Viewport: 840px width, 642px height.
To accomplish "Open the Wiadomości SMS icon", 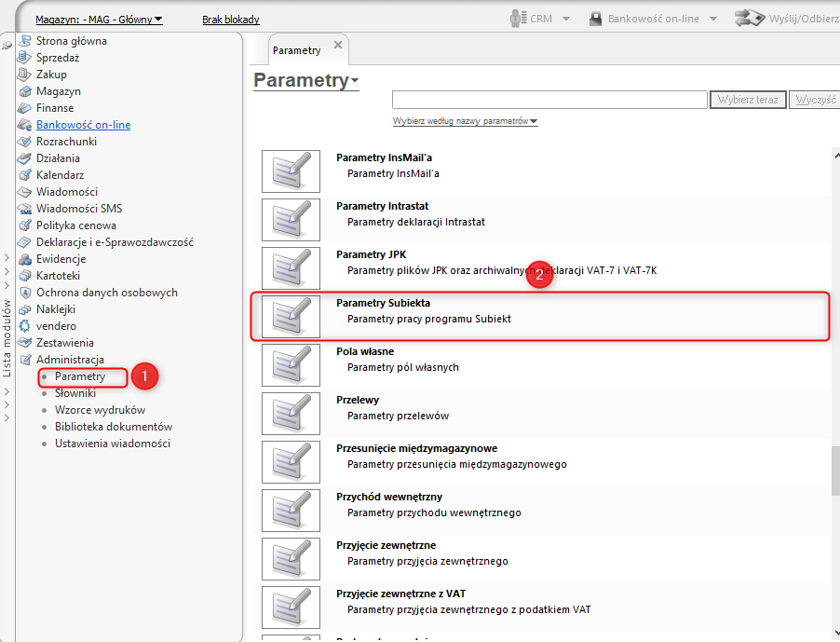I will pos(24,209).
